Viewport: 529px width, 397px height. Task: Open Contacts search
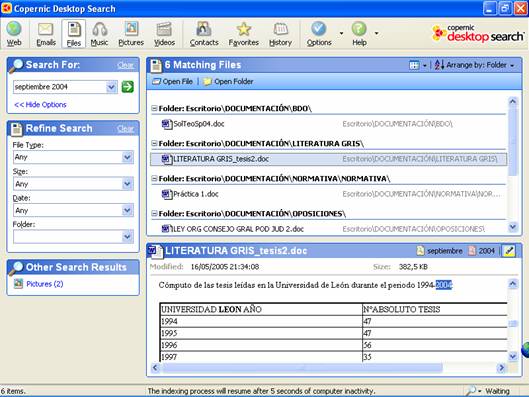pyautogui.click(x=204, y=34)
